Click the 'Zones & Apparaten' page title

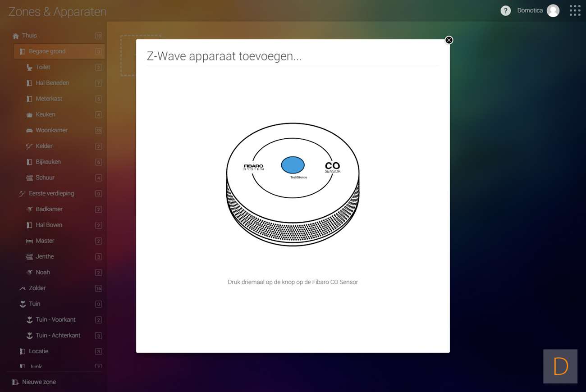(57, 12)
